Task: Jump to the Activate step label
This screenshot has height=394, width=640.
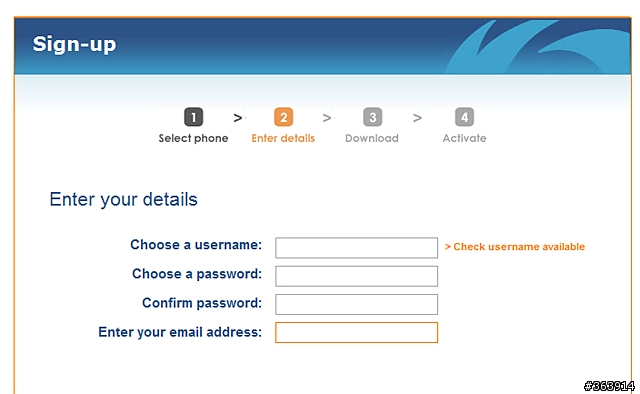Action: coord(464,138)
